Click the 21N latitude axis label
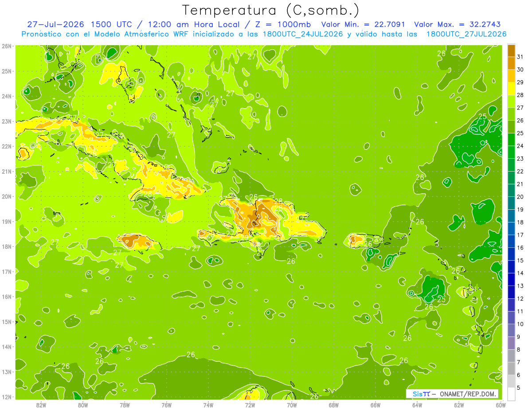The height and width of the screenshot is (411, 532). [6, 171]
